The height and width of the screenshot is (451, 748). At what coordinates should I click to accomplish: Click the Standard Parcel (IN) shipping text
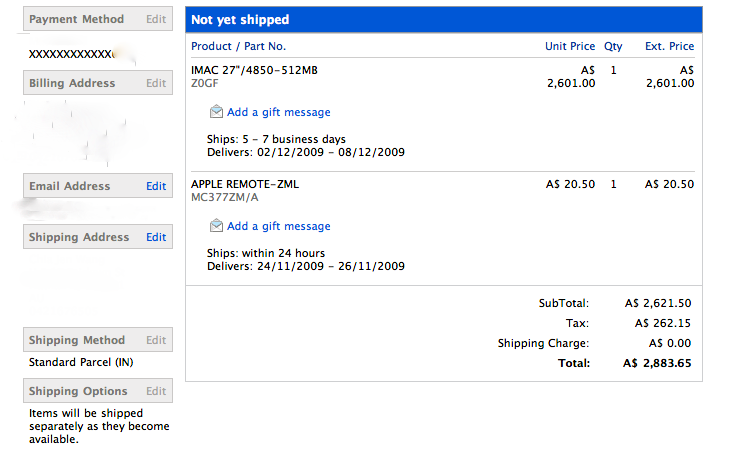[x=81, y=362]
